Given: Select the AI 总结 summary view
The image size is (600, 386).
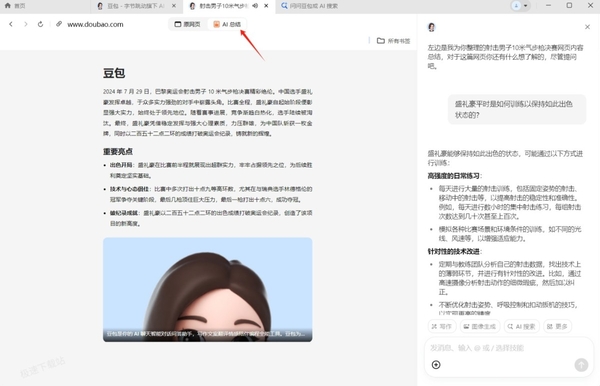Looking at the screenshot, I should 227,24.
